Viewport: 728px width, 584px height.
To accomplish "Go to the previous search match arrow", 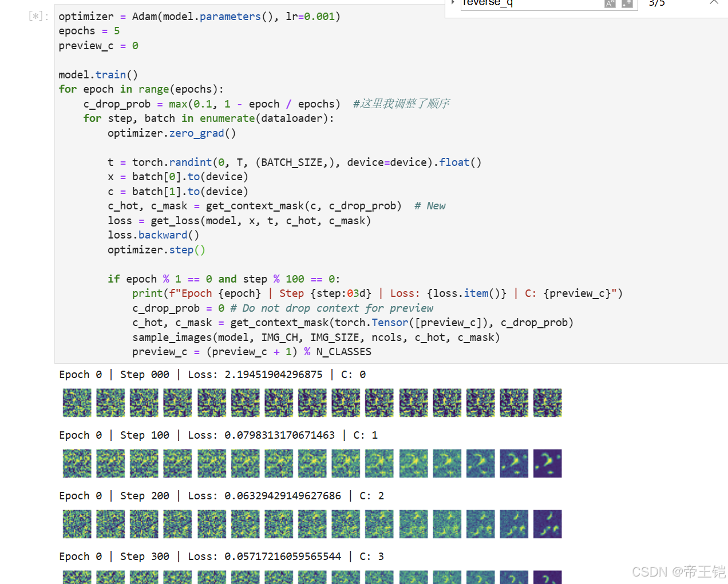I will tap(714, 3).
